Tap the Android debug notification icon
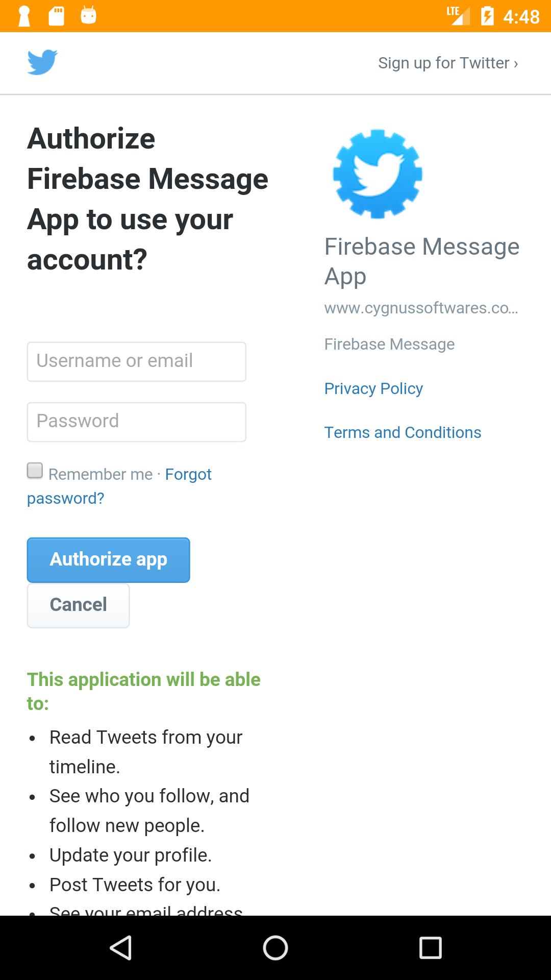 click(x=88, y=15)
